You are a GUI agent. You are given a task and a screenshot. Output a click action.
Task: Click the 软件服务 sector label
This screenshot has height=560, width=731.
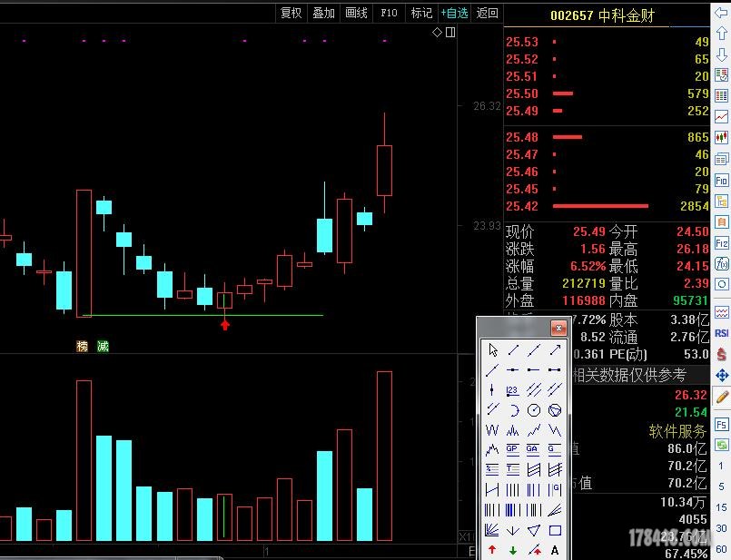point(677,431)
